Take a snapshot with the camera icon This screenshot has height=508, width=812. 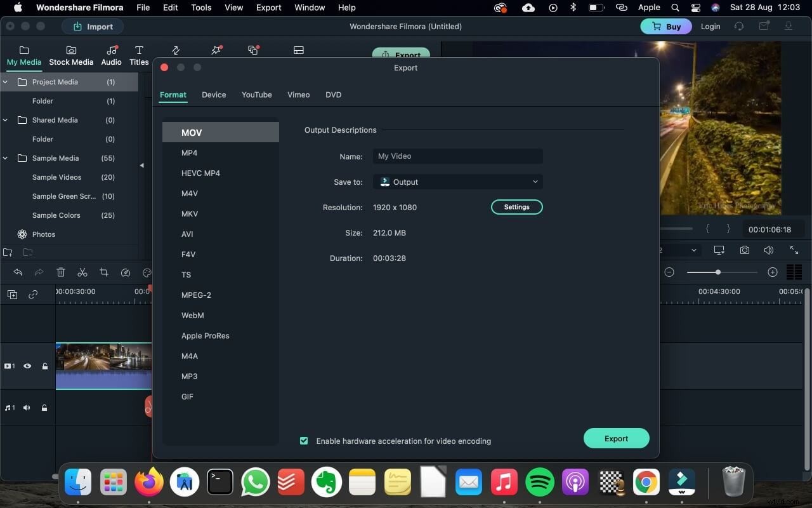(x=744, y=250)
